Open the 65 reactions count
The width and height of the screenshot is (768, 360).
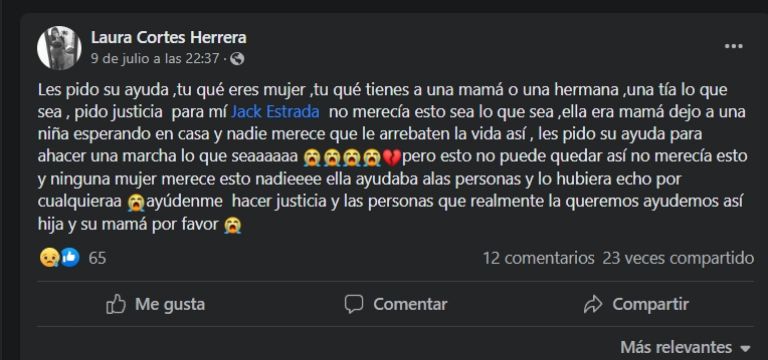coord(97,258)
